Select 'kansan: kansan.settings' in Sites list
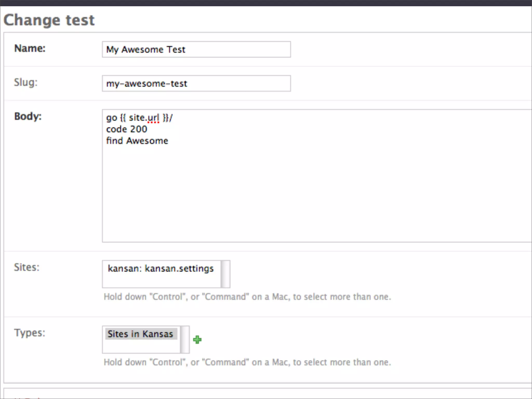This screenshot has height=399, width=532. [x=161, y=268]
